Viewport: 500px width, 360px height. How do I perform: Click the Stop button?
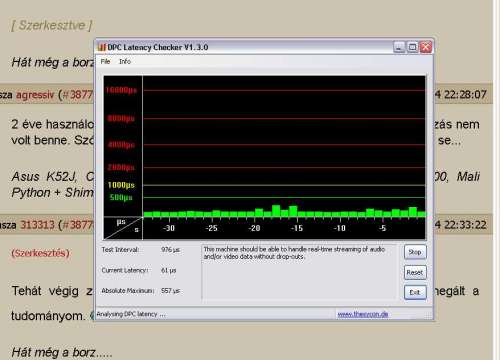[x=415, y=252]
